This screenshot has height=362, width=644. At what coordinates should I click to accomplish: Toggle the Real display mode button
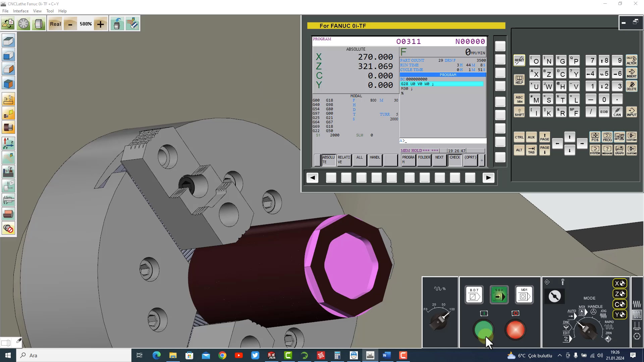coord(55,24)
